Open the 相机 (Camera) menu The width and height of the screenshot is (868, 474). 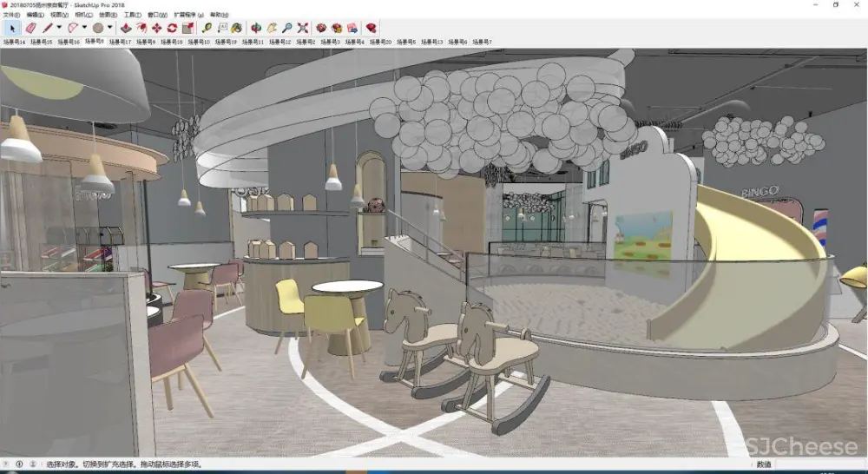click(x=84, y=15)
